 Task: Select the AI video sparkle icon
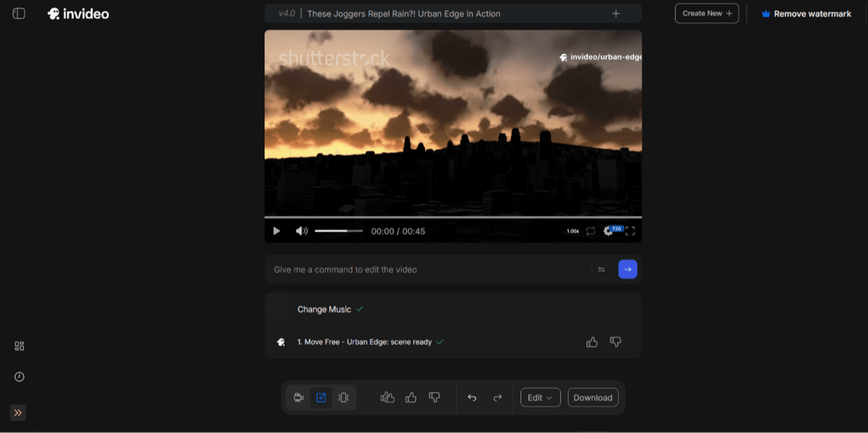[321, 398]
